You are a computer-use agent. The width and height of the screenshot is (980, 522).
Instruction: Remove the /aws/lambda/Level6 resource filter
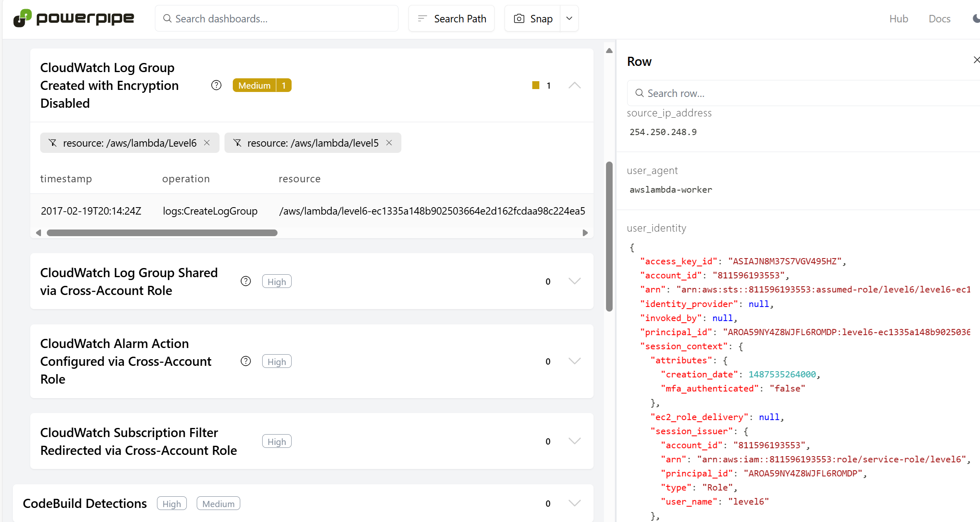pos(207,143)
